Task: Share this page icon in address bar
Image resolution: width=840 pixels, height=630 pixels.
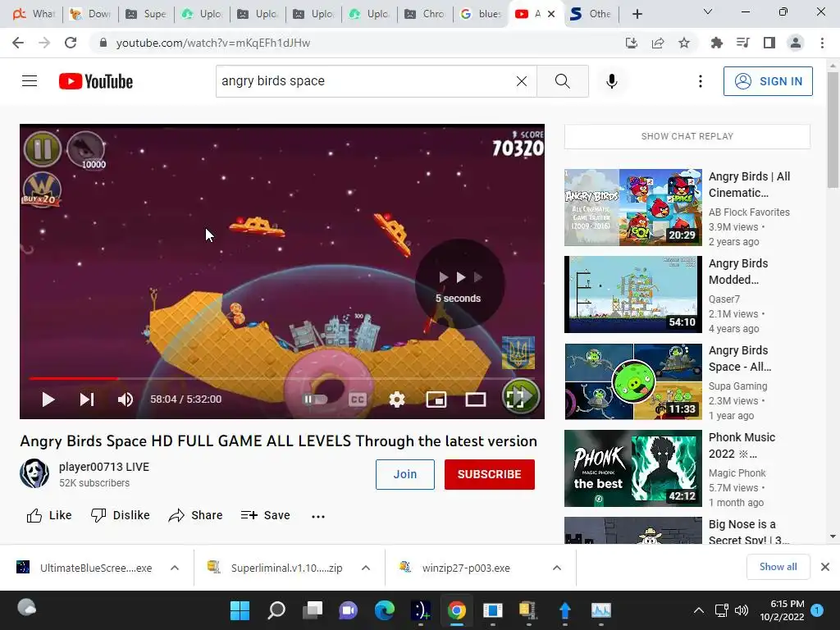Action: 658,43
